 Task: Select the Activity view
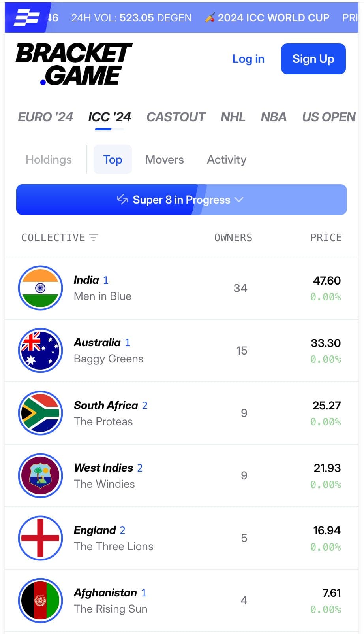click(x=227, y=160)
